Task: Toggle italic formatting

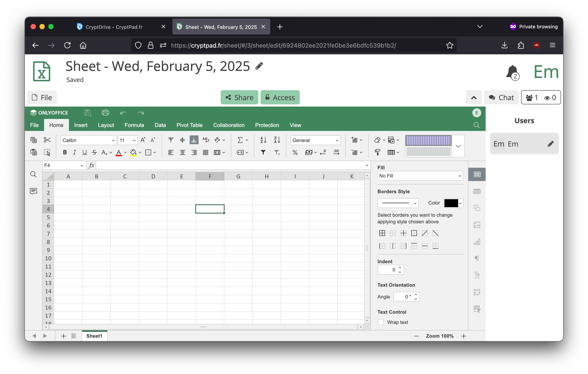Action: click(x=74, y=152)
